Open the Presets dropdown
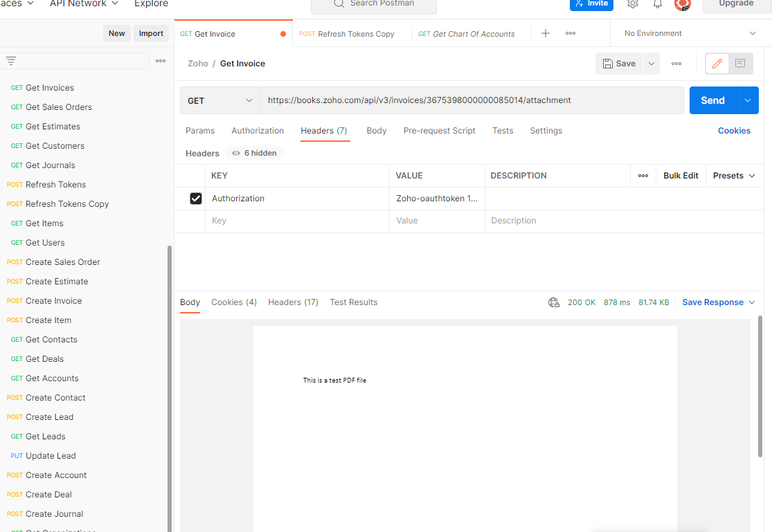Screen dimensions: 772x532 734,176
